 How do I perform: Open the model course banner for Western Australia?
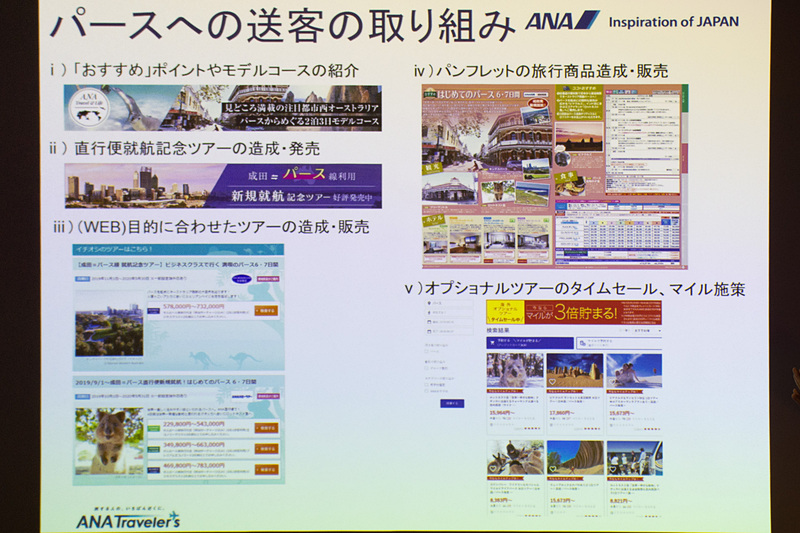point(223,108)
